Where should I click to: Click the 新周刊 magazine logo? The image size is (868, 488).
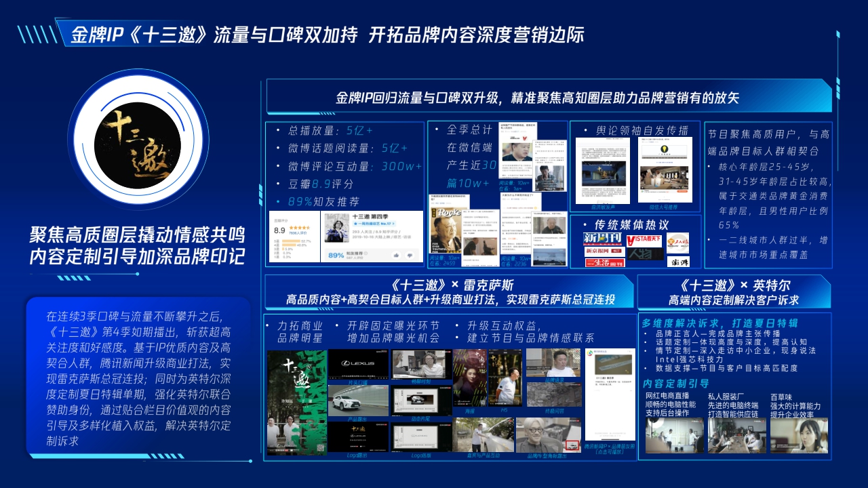tap(602, 239)
